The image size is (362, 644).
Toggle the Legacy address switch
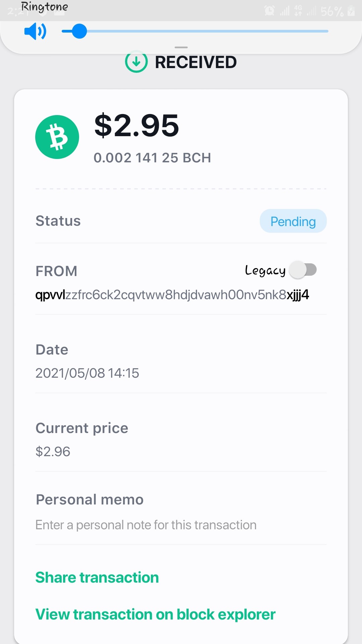click(303, 270)
